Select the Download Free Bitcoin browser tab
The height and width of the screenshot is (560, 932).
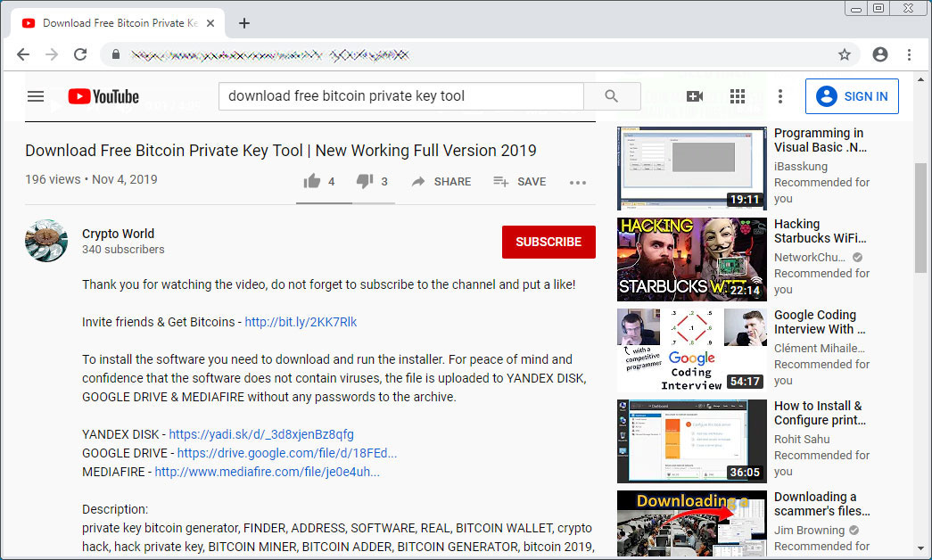[119, 23]
